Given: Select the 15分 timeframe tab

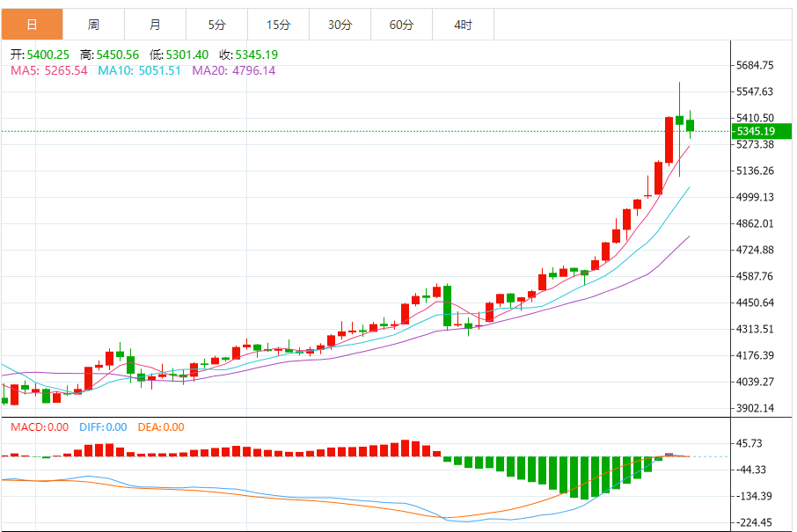Looking at the screenshot, I should pyautogui.click(x=278, y=25).
